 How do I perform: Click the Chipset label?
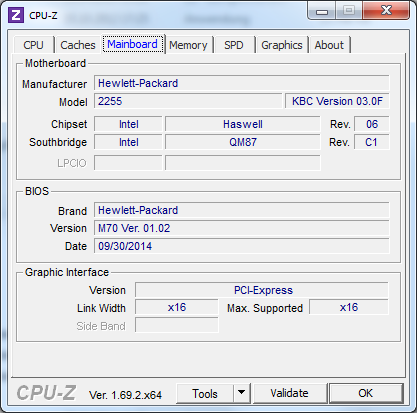[69, 124]
